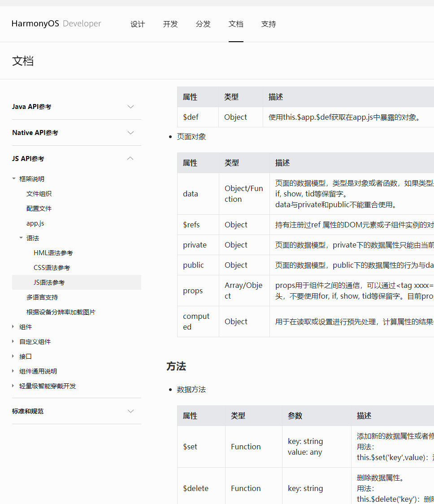Expand the 组件 tree arrow
The width and height of the screenshot is (434, 504).
(13, 326)
